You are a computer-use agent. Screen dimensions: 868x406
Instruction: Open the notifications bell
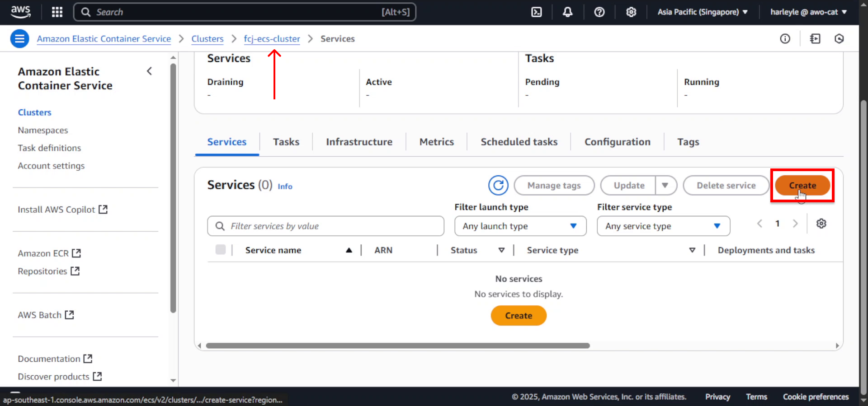(x=567, y=12)
